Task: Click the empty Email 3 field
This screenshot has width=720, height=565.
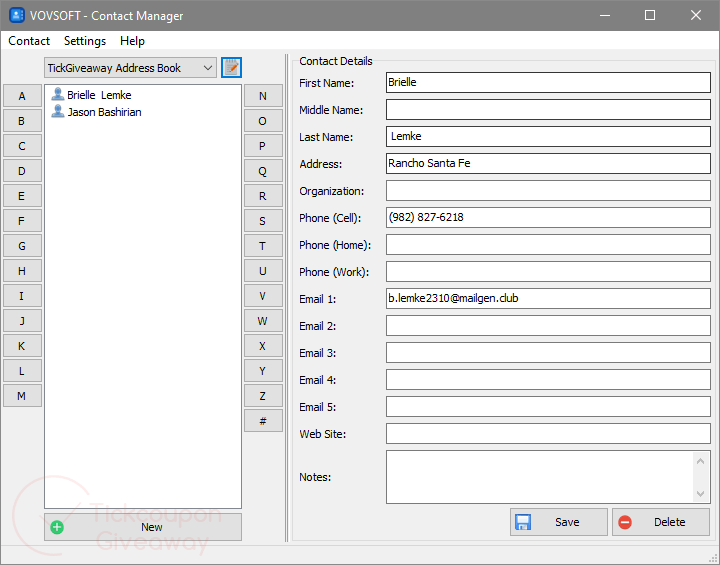Action: coord(548,352)
